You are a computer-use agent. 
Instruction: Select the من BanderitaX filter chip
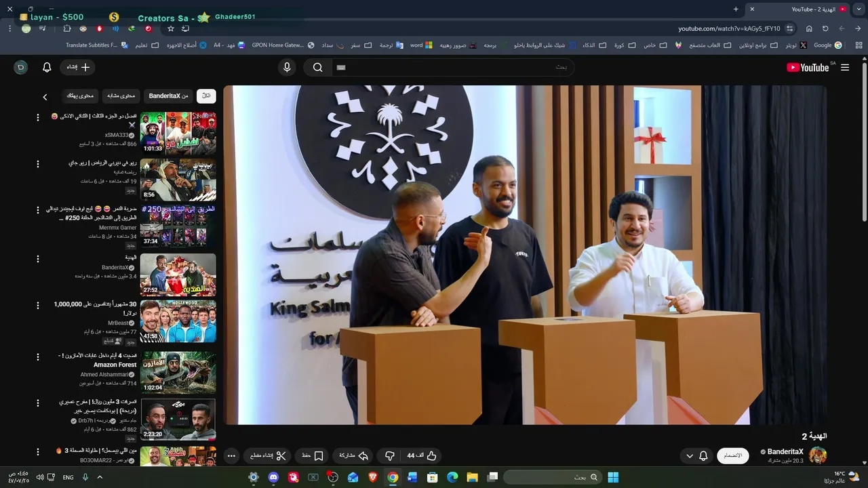point(168,96)
